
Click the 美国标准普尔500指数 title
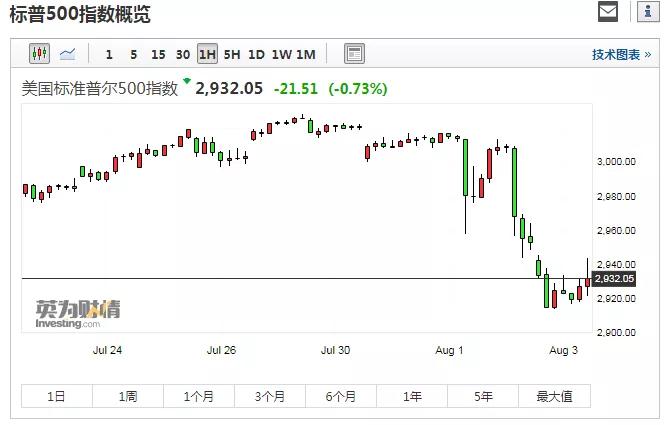100,88
